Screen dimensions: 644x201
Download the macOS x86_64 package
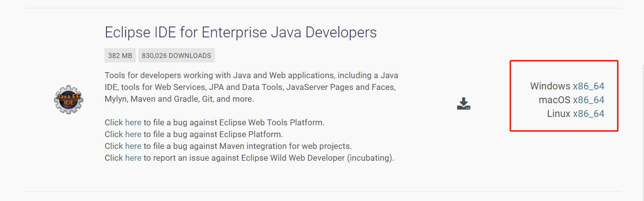tap(589, 100)
